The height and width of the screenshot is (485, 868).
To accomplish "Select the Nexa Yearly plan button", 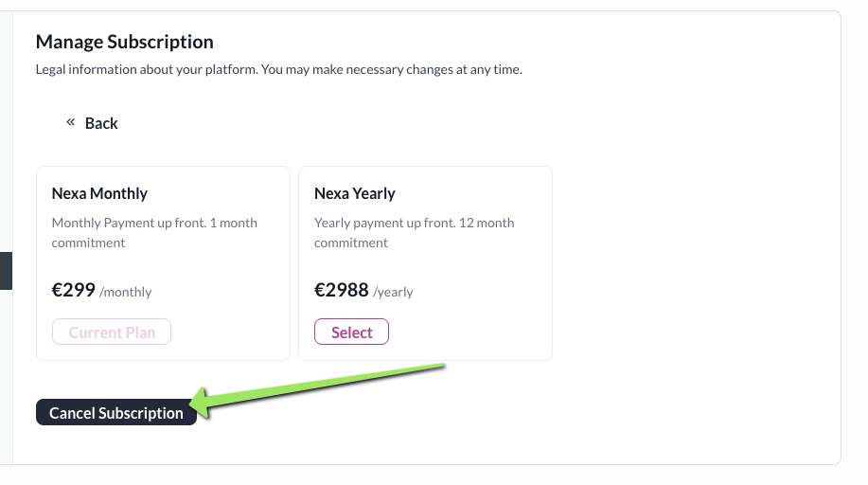I will (x=352, y=332).
